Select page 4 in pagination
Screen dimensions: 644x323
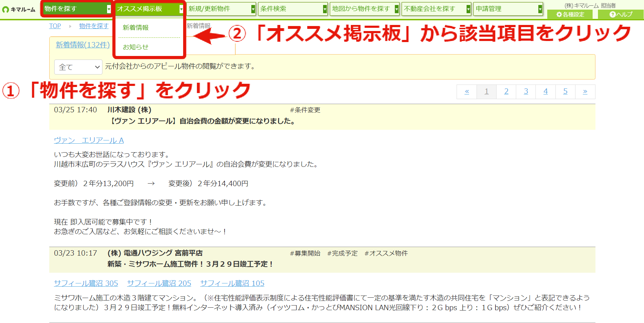coord(545,92)
